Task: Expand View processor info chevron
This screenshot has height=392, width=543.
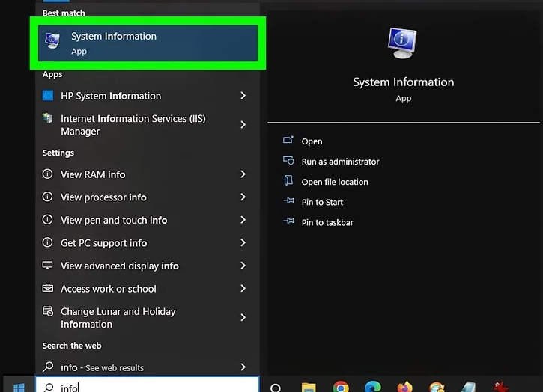Action: (x=243, y=197)
